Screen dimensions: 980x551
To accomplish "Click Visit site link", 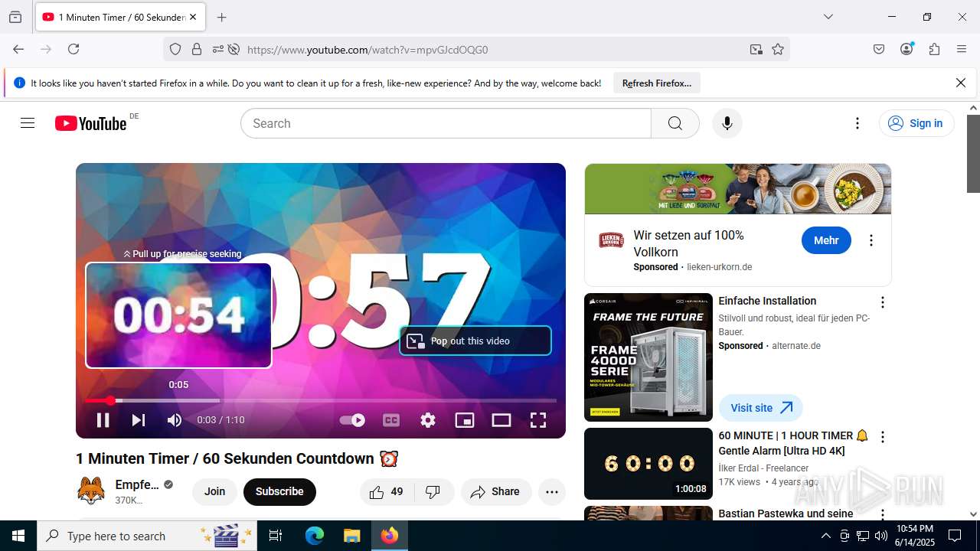I will coord(761,408).
